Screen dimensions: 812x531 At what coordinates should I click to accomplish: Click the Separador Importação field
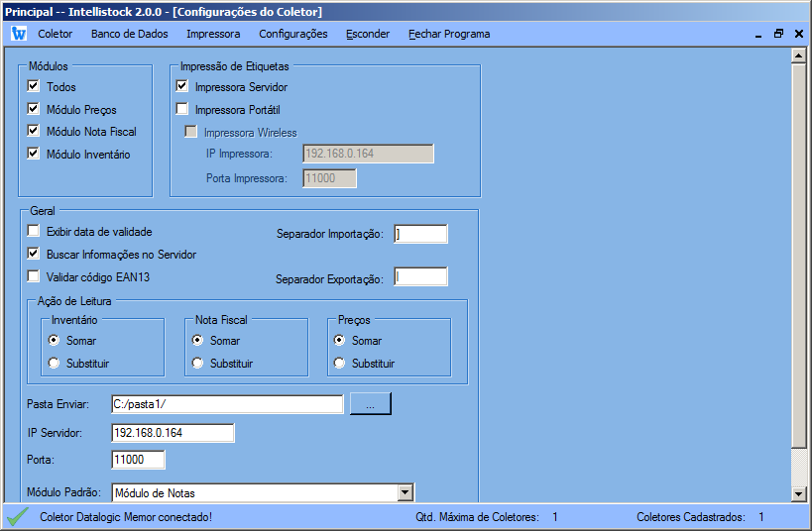pyautogui.click(x=420, y=234)
